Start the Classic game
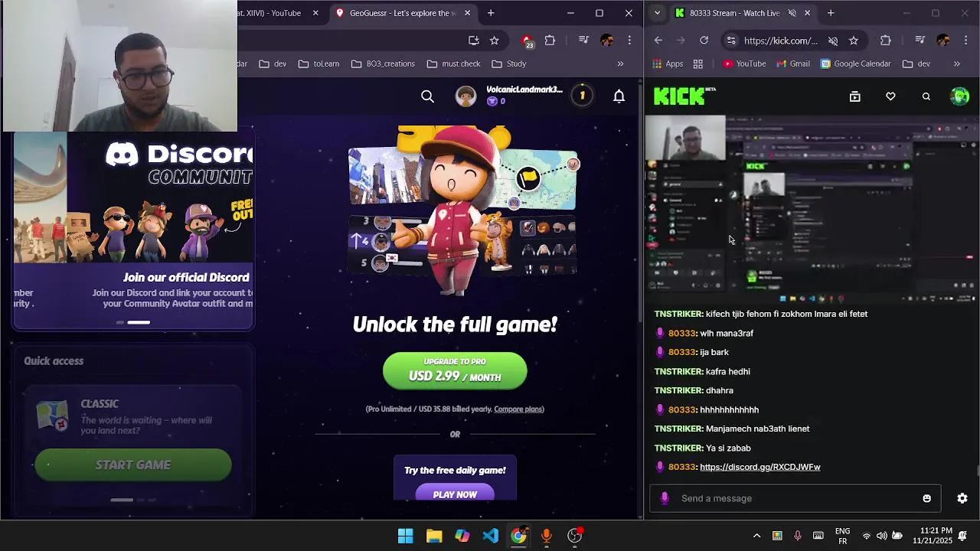980x551 pixels. coord(133,465)
